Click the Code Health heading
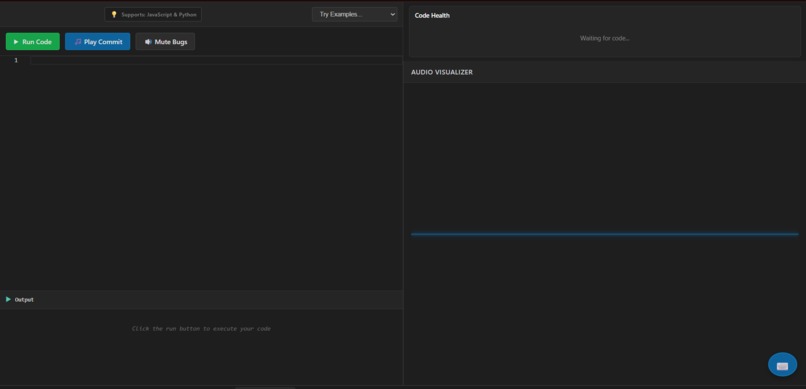This screenshot has height=389, width=806. pos(432,15)
